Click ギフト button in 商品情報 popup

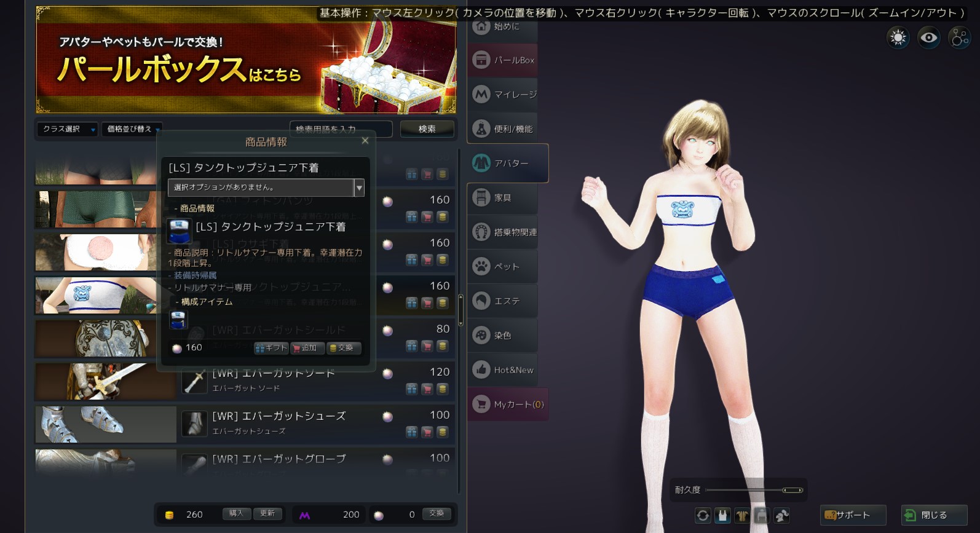(x=271, y=348)
